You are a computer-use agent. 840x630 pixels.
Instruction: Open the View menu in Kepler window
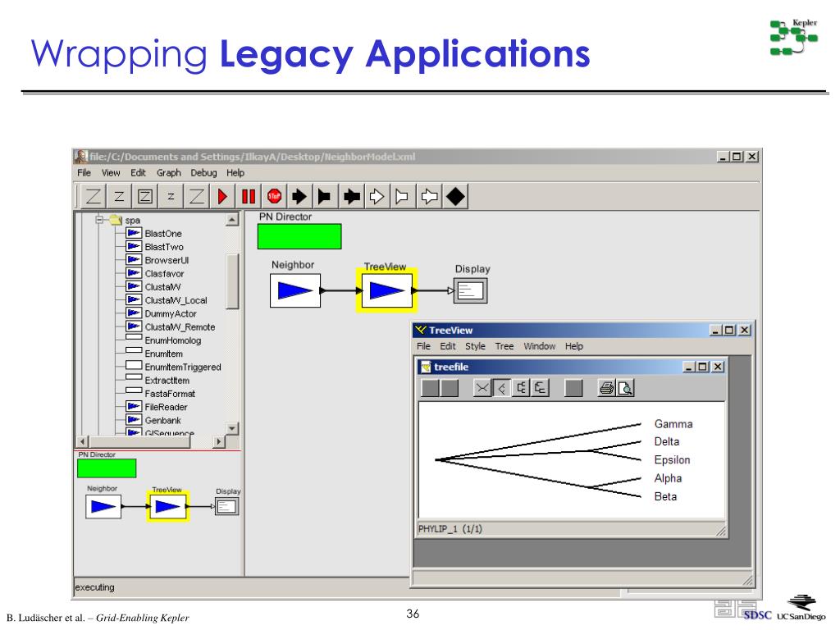[x=111, y=172]
